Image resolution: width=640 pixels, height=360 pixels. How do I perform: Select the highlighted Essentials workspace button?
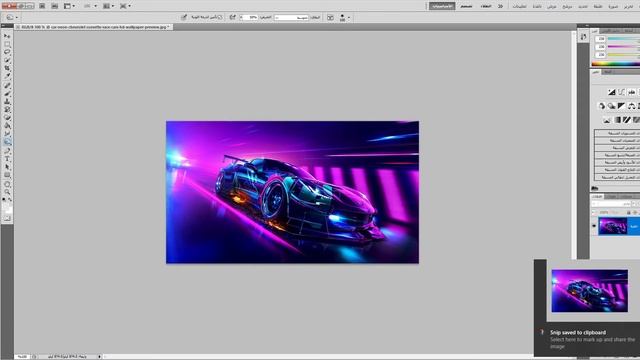tap(442, 6)
